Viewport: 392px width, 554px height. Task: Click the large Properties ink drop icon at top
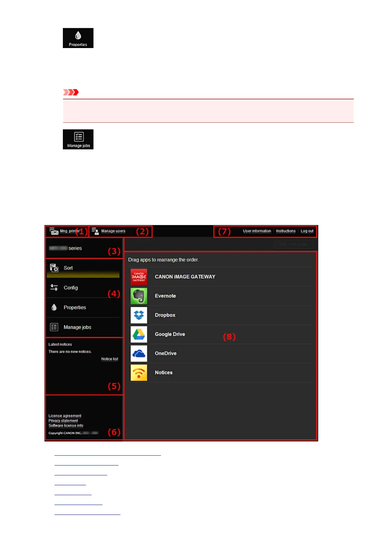point(78,38)
